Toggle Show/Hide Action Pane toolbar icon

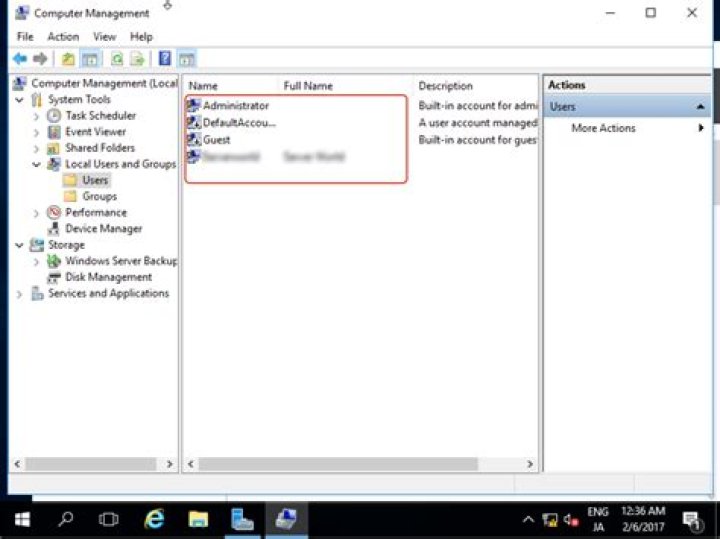tap(186, 59)
